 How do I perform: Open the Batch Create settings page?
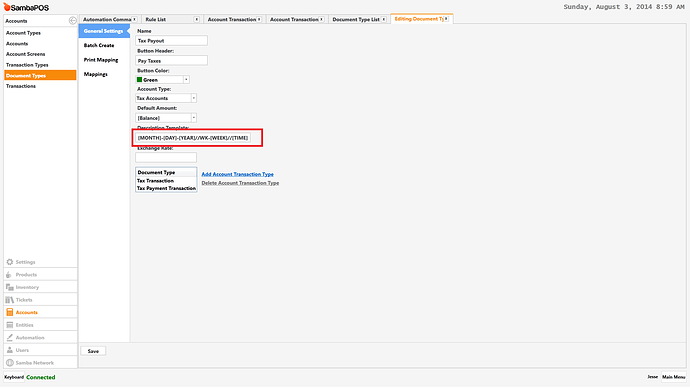click(x=99, y=45)
